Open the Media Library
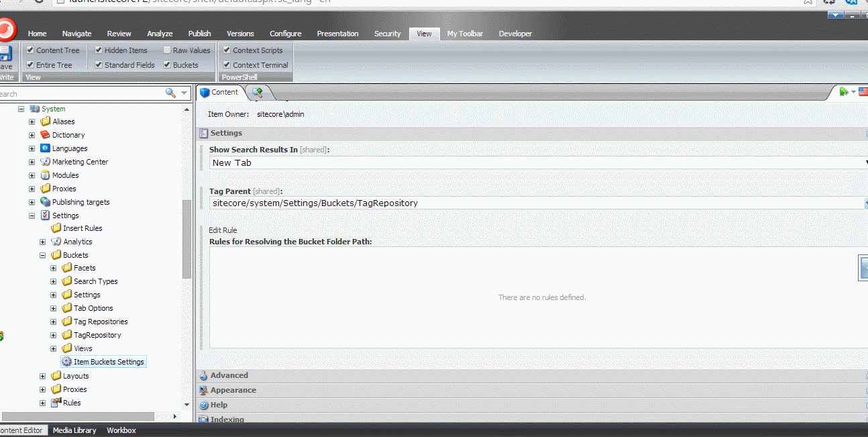The height and width of the screenshot is (437, 868). 74,430
